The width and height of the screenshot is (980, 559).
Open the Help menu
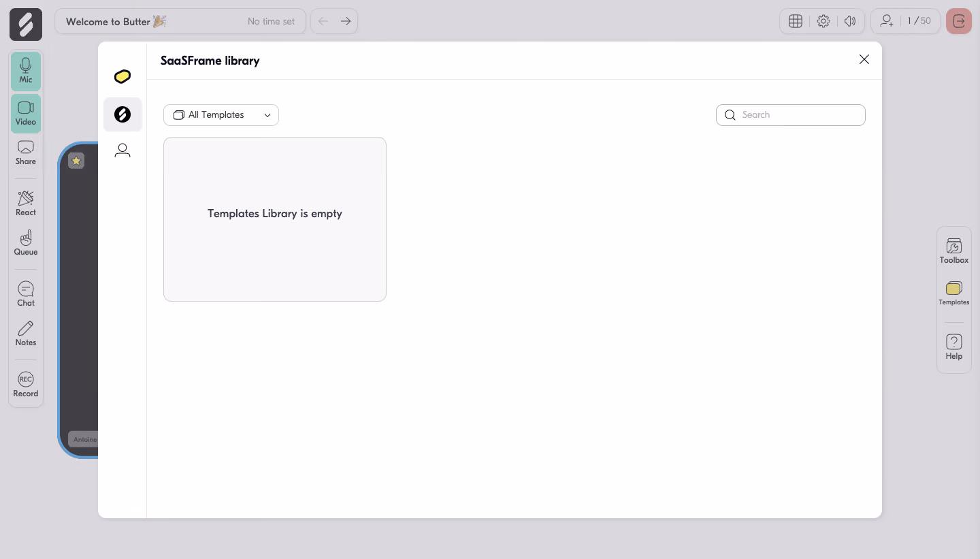click(x=954, y=347)
